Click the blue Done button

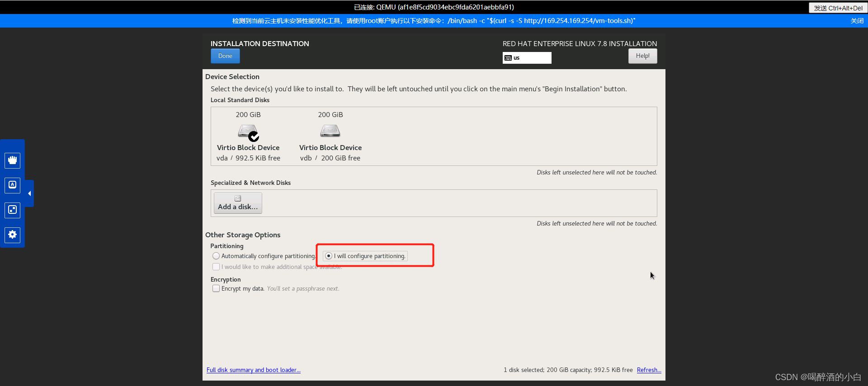[x=225, y=56]
